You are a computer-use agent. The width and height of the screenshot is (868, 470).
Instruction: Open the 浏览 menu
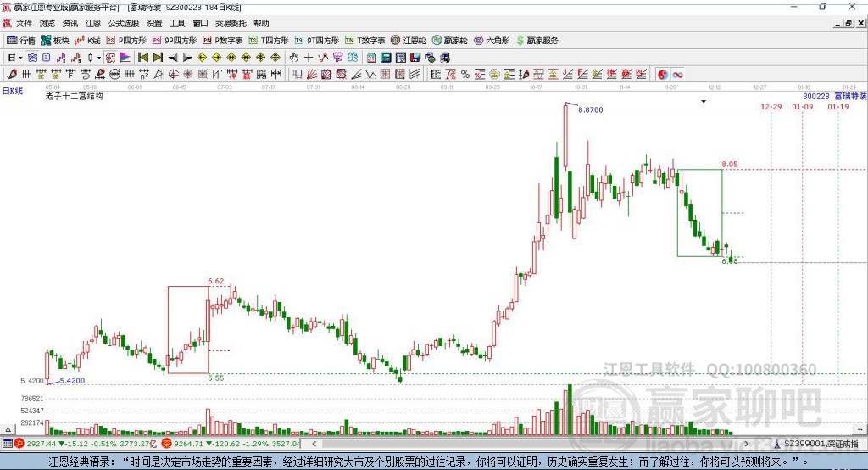pos(47,23)
